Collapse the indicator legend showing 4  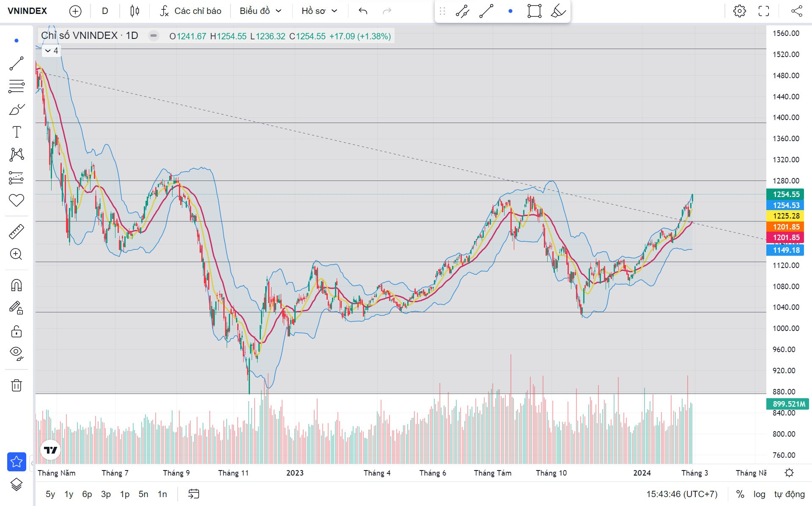(x=52, y=51)
